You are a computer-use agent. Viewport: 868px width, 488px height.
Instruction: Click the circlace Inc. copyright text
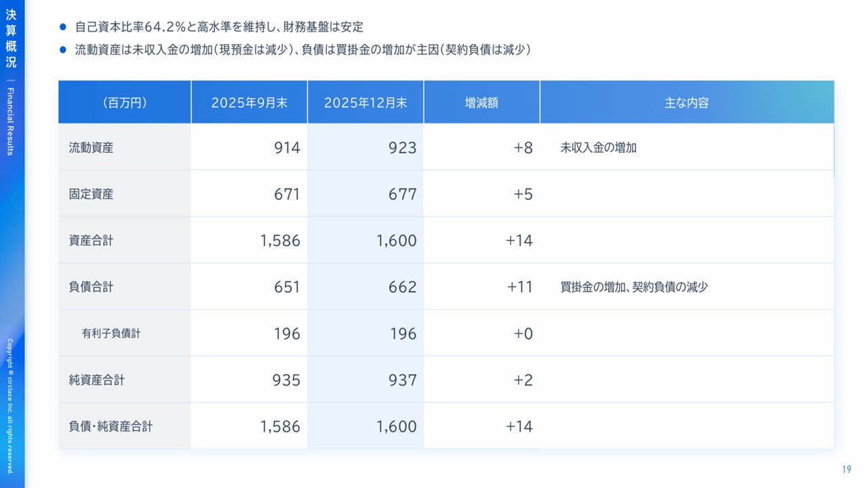pyautogui.click(x=12, y=405)
